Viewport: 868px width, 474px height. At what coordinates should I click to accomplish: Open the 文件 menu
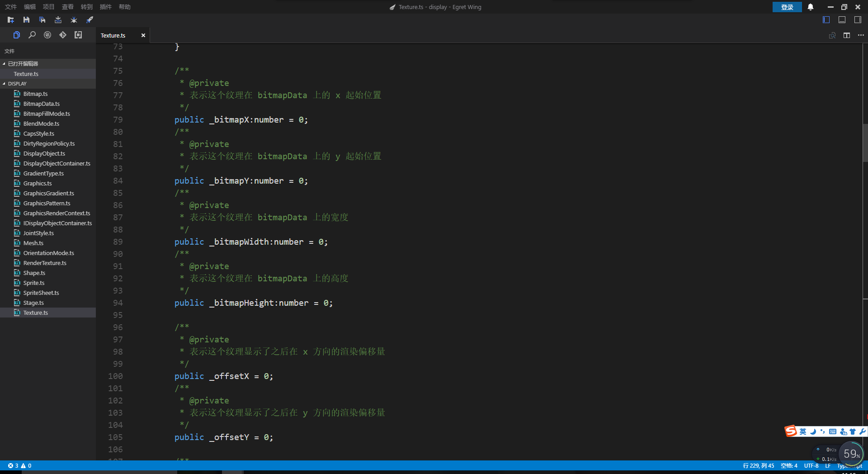[11, 7]
